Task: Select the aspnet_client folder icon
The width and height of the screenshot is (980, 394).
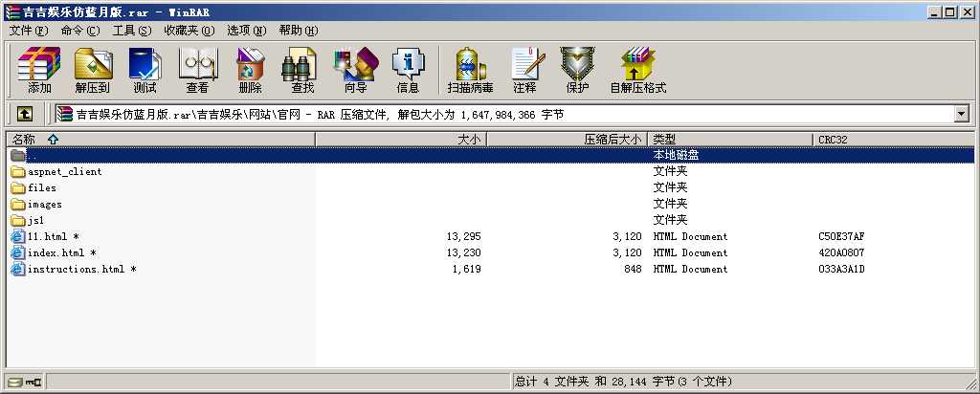Action: coord(18,172)
